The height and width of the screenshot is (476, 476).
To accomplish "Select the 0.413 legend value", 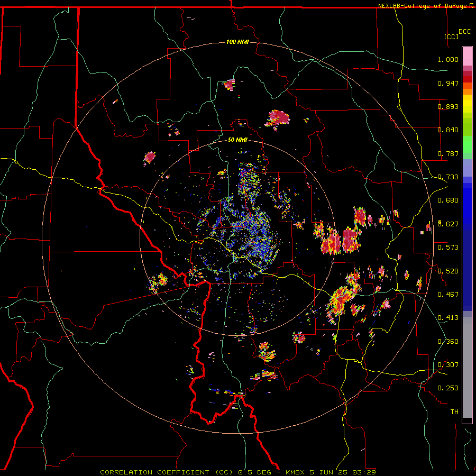I will point(448,318).
